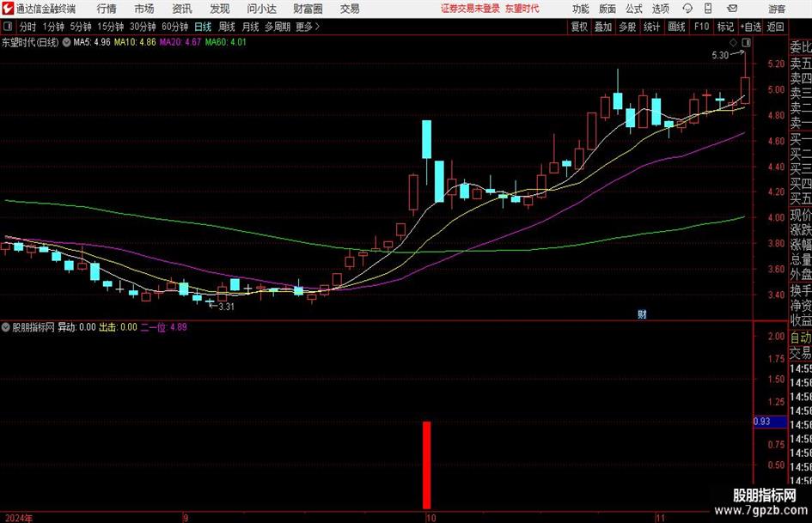This screenshot has height=523, width=812.
Task: Click the red 东望时代 stock name link
Action: pos(522,9)
